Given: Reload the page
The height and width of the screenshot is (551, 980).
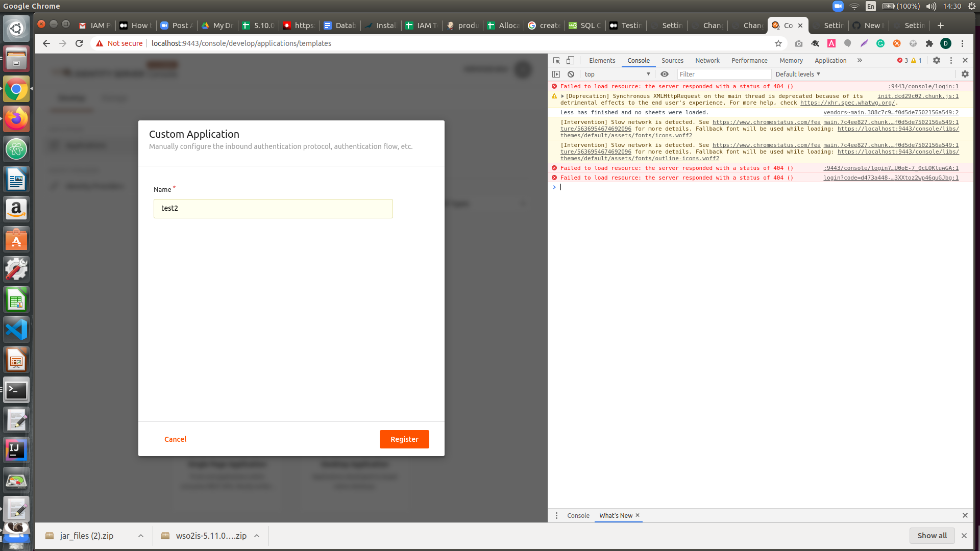Looking at the screenshot, I should (79, 43).
